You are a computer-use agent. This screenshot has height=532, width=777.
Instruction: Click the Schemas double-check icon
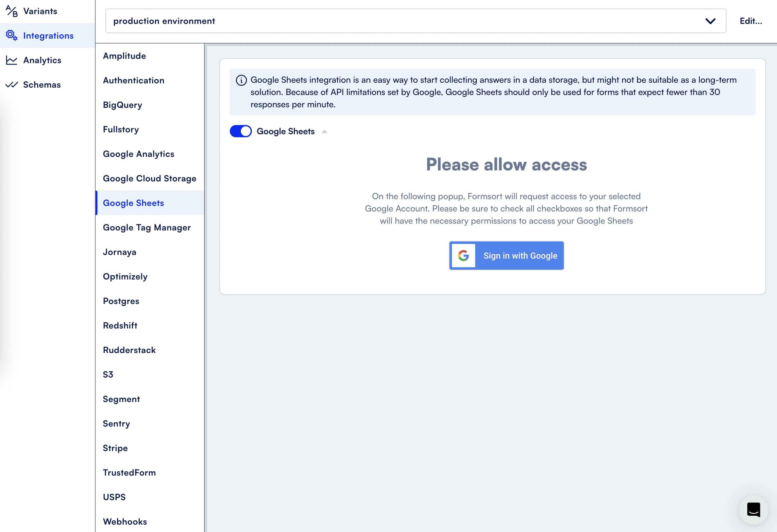coord(12,85)
